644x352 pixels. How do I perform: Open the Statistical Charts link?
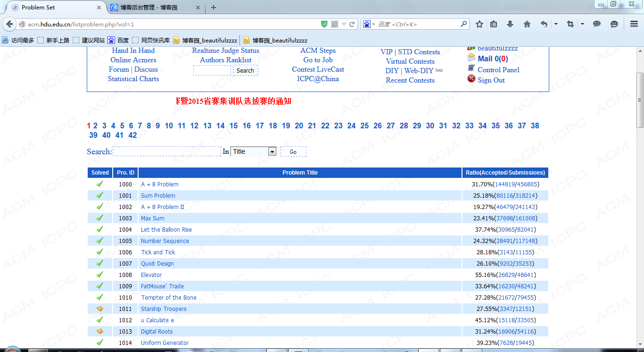pyautogui.click(x=133, y=79)
